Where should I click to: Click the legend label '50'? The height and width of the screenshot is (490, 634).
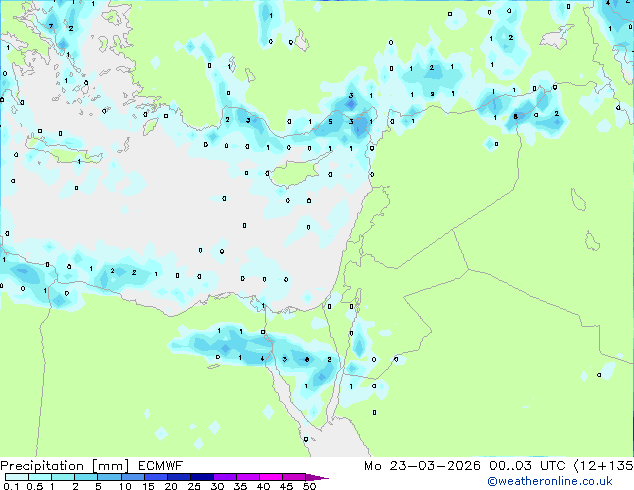point(309,486)
